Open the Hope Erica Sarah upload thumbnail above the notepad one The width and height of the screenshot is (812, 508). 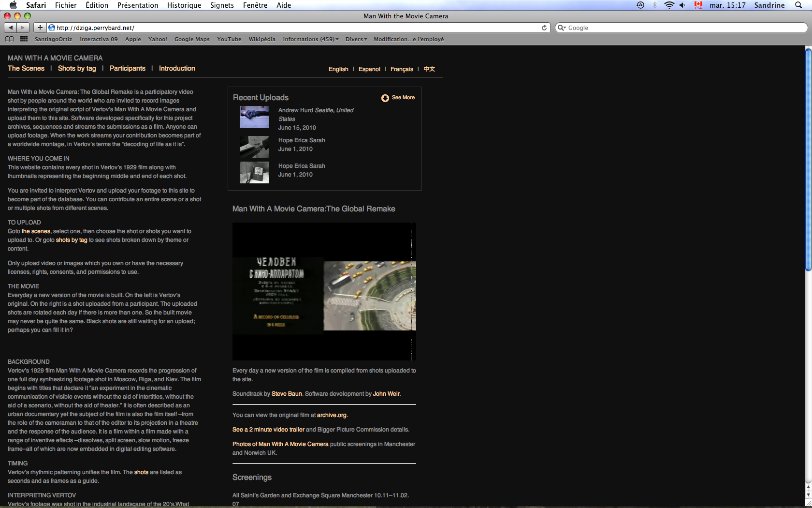[254, 147]
